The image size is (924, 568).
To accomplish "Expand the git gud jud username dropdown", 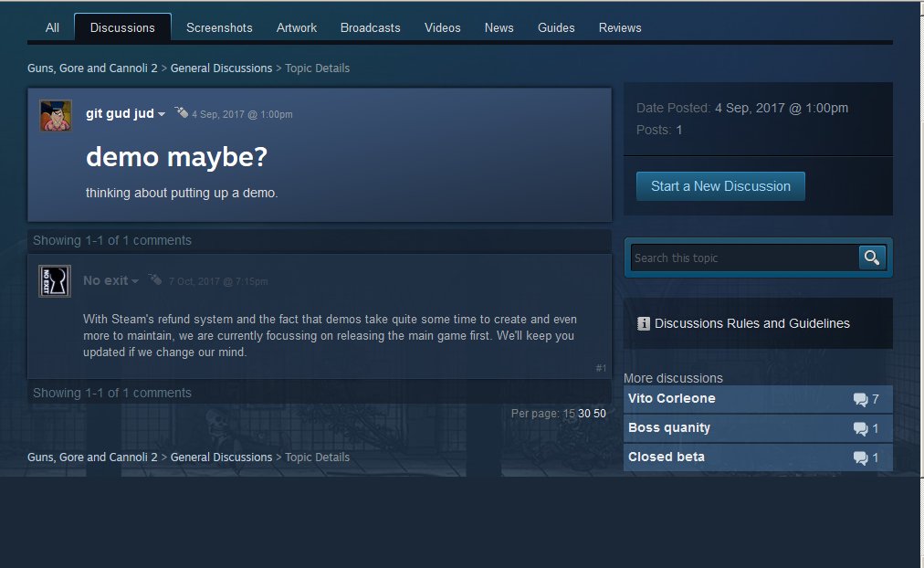I will (x=162, y=114).
